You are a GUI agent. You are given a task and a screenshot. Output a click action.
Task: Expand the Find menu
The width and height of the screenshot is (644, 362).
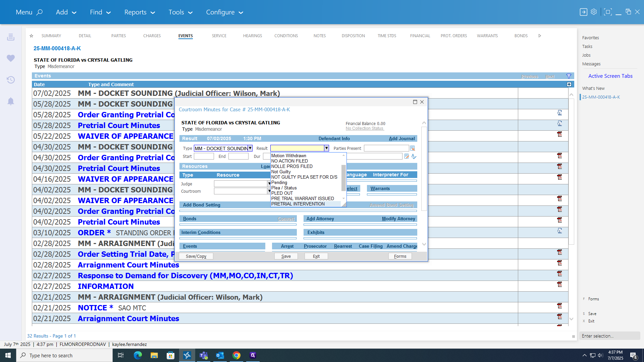pos(100,12)
